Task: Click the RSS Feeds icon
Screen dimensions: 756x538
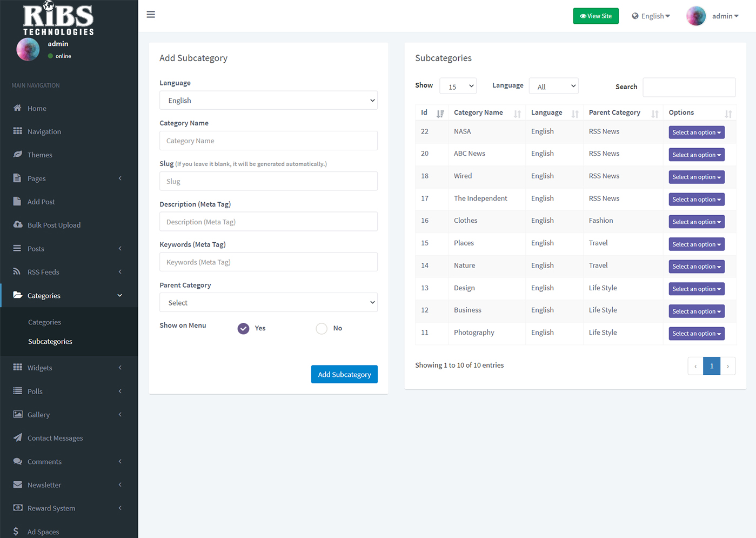Action: coord(17,272)
